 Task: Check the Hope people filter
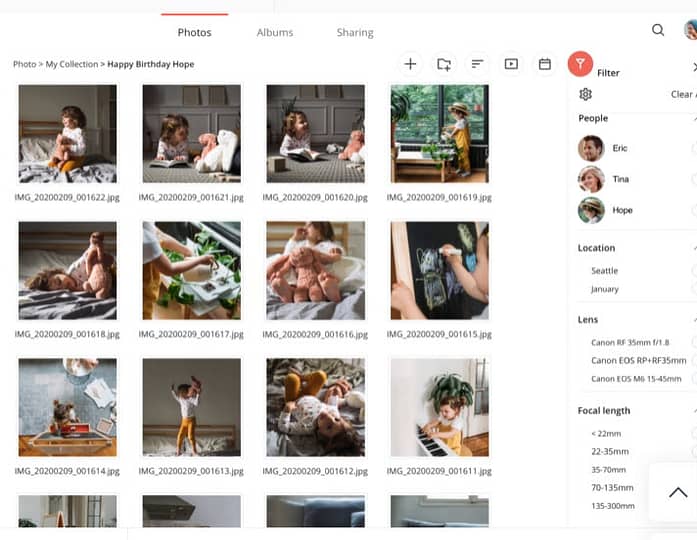[694, 210]
